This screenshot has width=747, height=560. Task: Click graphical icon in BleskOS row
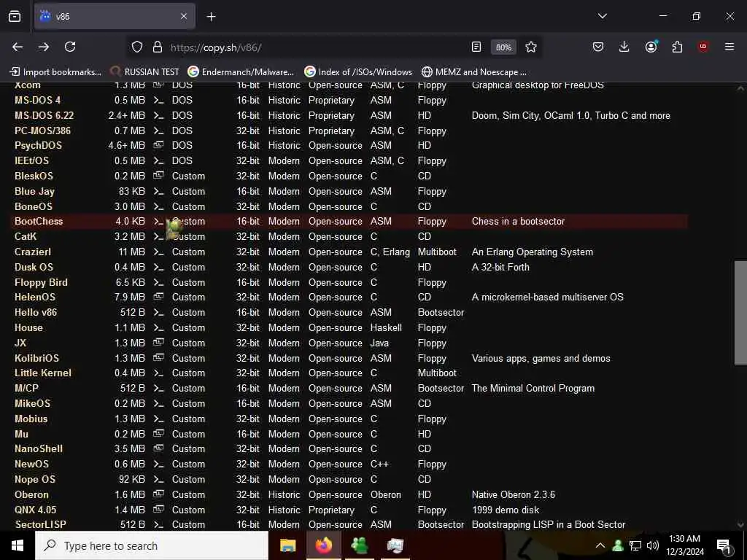point(158,176)
